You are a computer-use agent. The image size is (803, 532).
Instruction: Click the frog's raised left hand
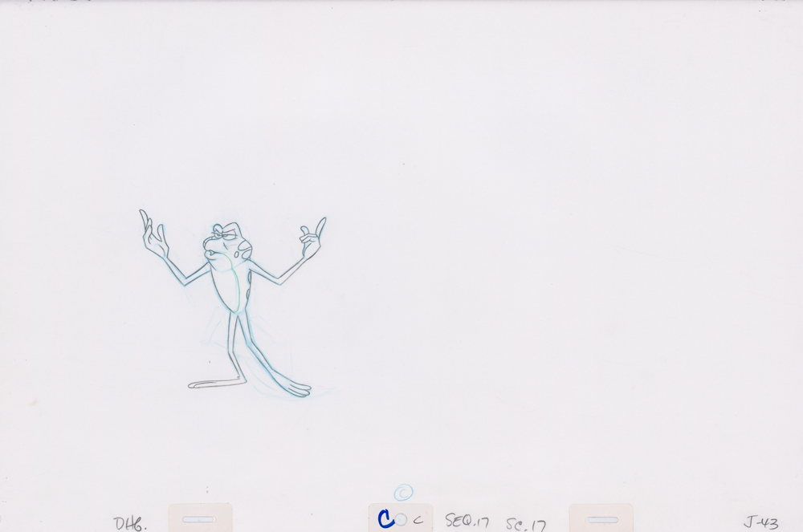point(153,234)
